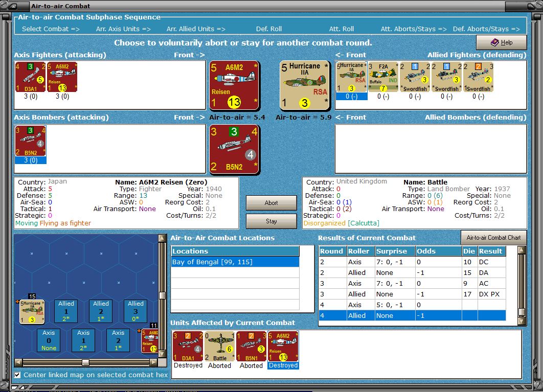This screenshot has width=543, height=392.
Task: Click the Stay button
Action: pyautogui.click(x=271, y=221)
